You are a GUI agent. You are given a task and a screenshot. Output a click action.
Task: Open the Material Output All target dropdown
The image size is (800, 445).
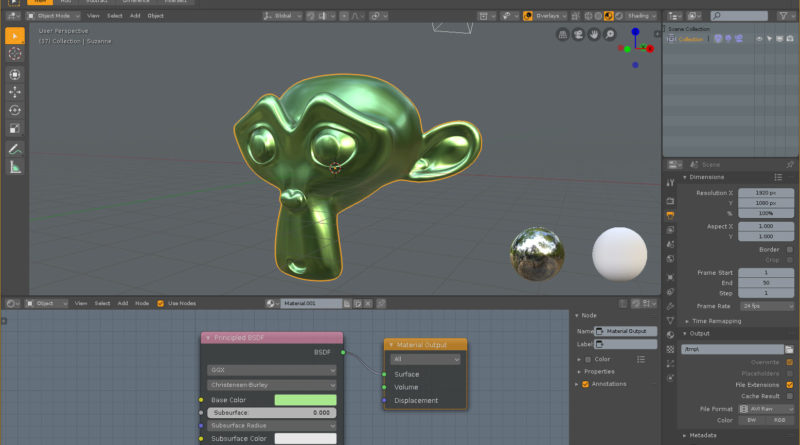click(x=425, y=359)
